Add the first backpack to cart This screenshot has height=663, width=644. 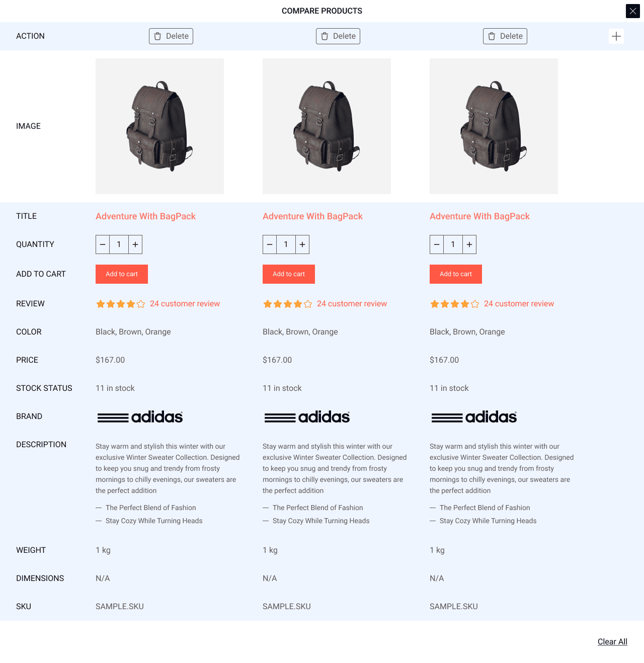click(x=122, y=274)
